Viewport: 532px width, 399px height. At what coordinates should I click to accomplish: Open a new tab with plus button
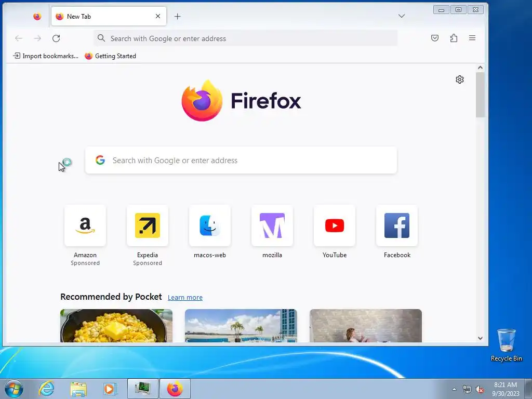178,16
